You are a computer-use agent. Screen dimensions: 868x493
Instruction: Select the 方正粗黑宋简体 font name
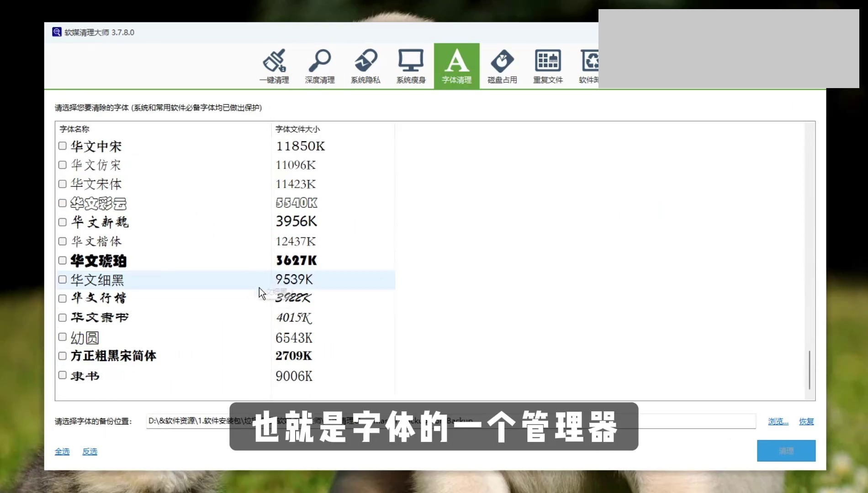pos(113,356)
